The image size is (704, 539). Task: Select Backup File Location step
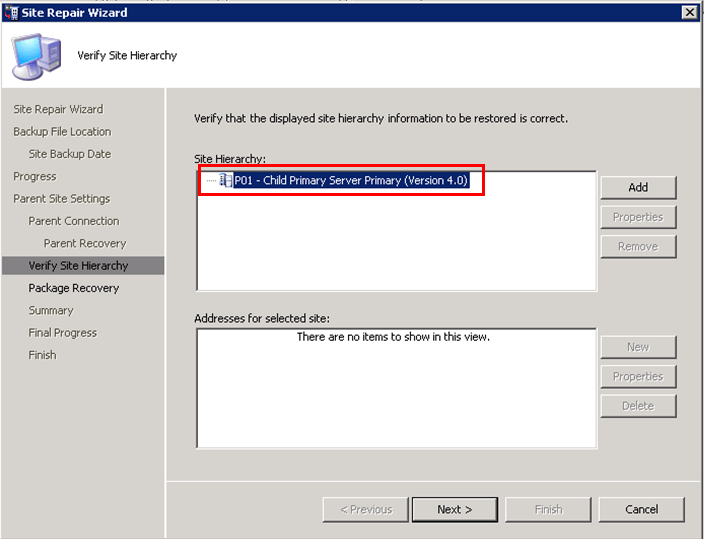pyautogui.click(x=62, y=132)
